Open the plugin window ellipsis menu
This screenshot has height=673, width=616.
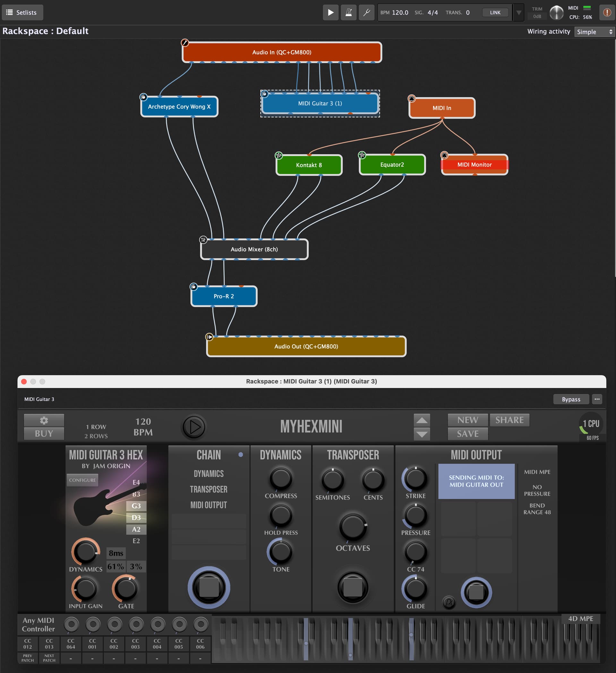[597, 399]
